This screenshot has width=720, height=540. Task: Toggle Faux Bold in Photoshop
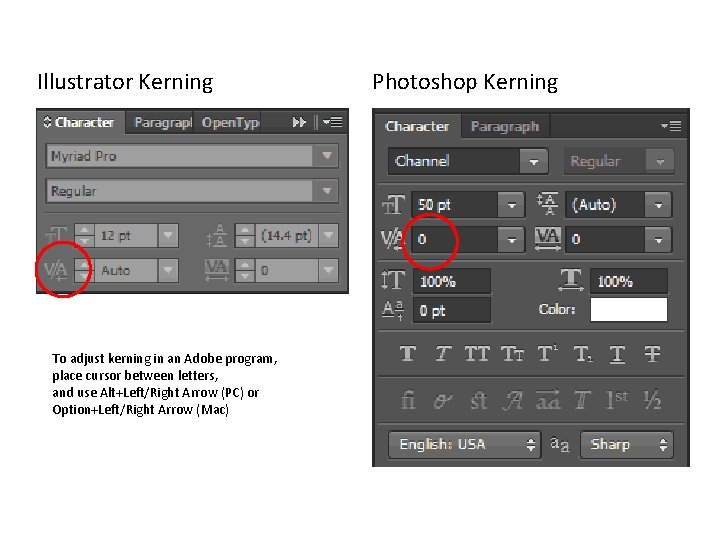coord(408,354)
